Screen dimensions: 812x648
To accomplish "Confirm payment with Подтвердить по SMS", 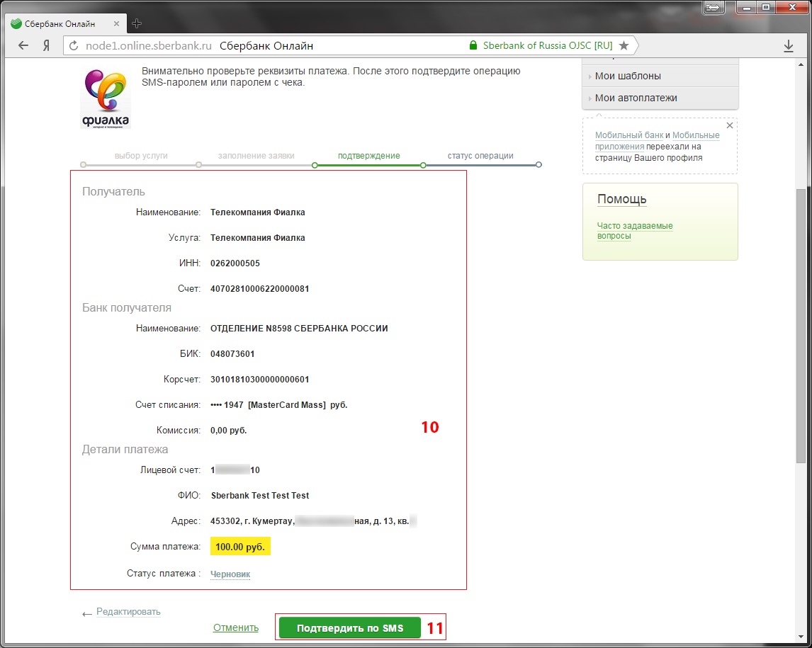I will point(350,627).
